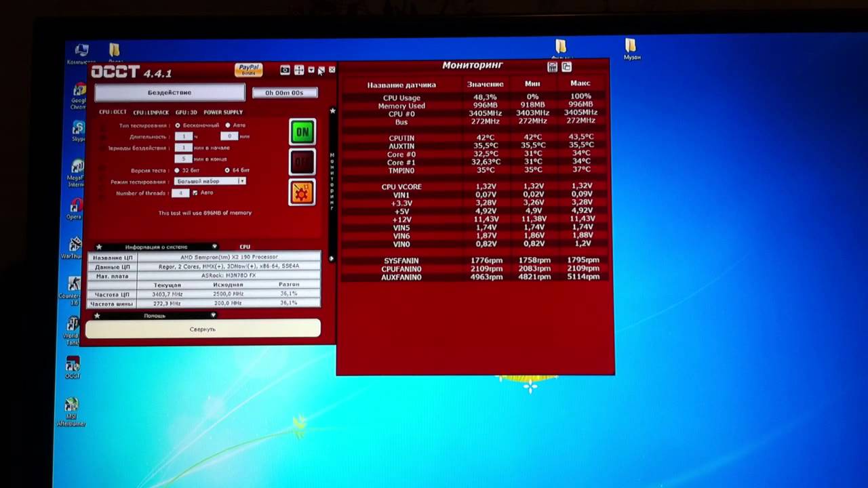The width and height of the screenshot is (868, 488).
Task: Click the duration hours input field
Action: 183,136
